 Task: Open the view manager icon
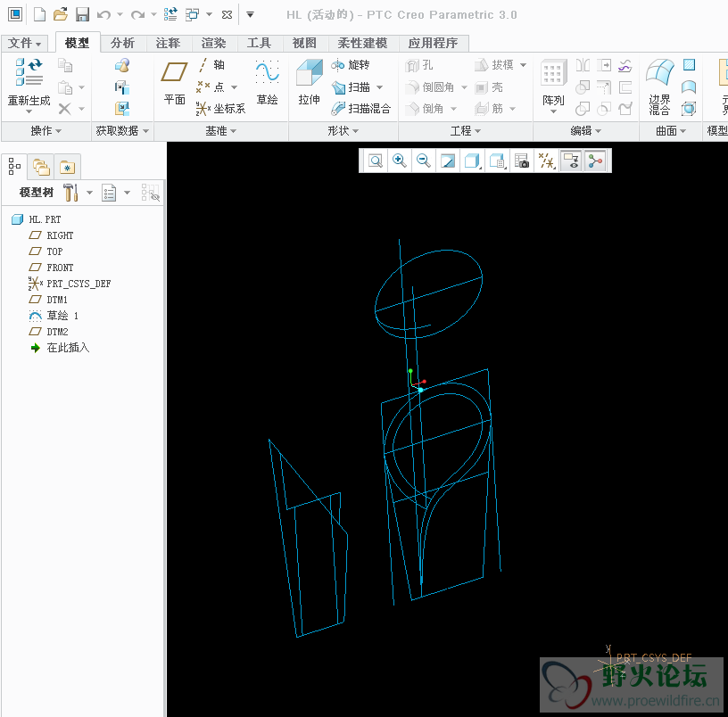[x=522, y=161]
